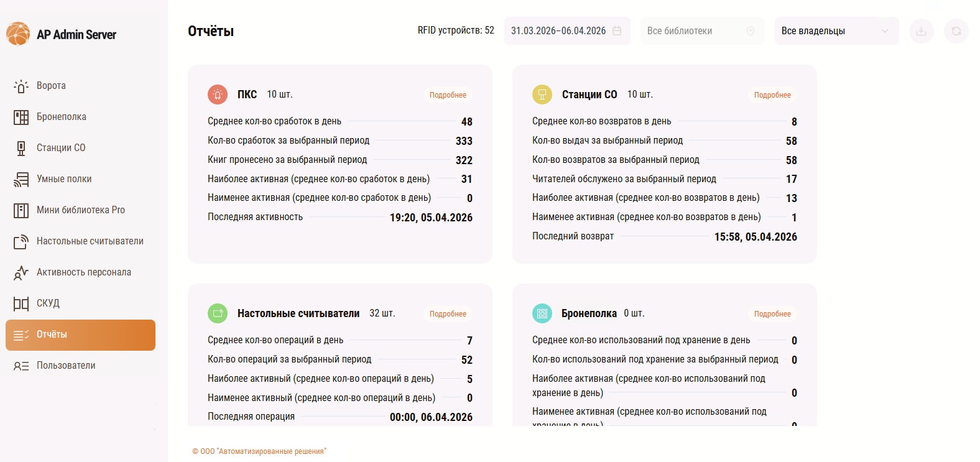Open the Все владельцы dropdown
The image size is (980, 462).
(836, 31)
